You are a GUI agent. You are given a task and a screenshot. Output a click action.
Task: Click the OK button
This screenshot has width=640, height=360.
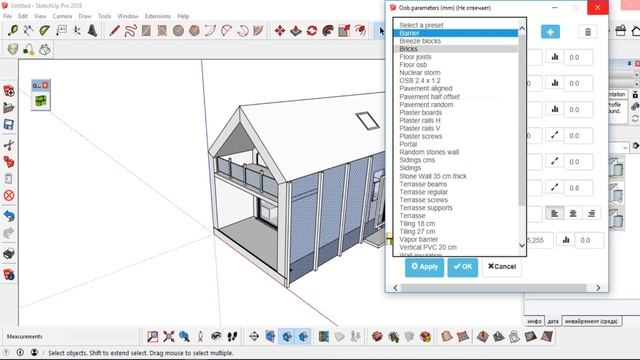point(462,267)
